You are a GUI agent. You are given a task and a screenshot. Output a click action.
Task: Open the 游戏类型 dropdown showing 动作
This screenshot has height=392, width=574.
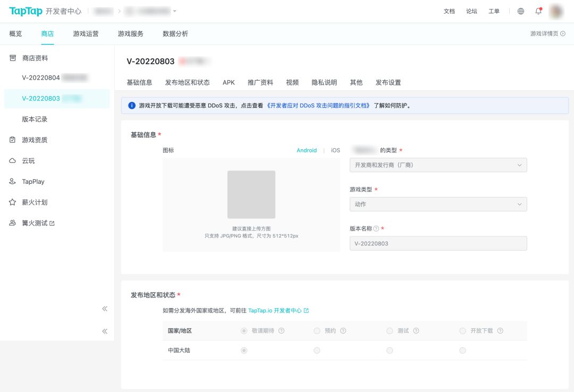(x=438, y=204)
